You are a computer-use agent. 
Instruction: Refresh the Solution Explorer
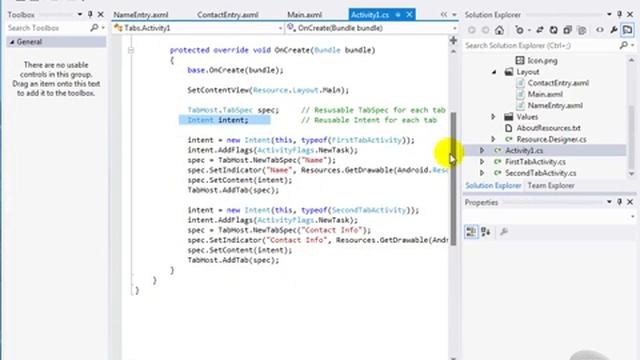click(x=553, y=30)
